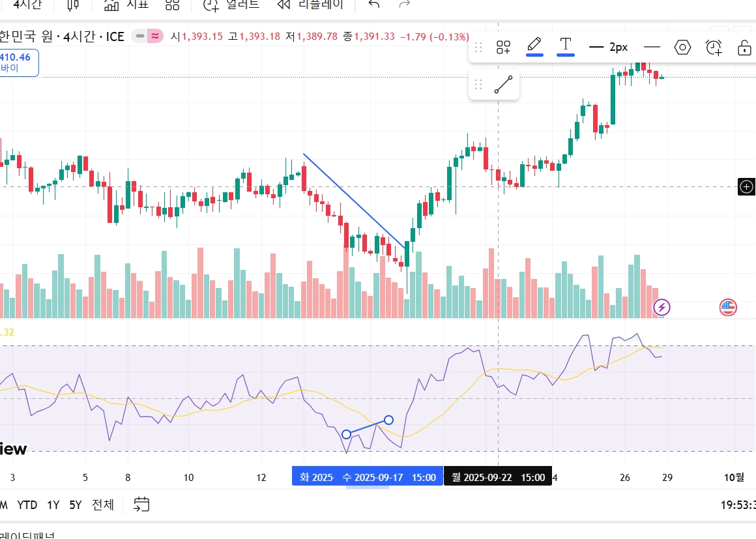756x539 pixels.
Task: Open indicator templates grid in top toolbar
Action: pos(172,5)
